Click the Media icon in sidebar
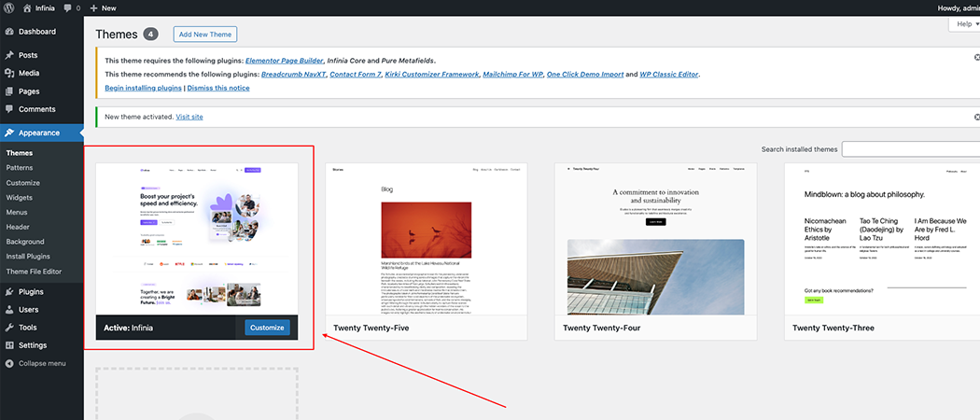Image resolution: width=980 pixels, height=420 pixels. click(x=9, y=73)
